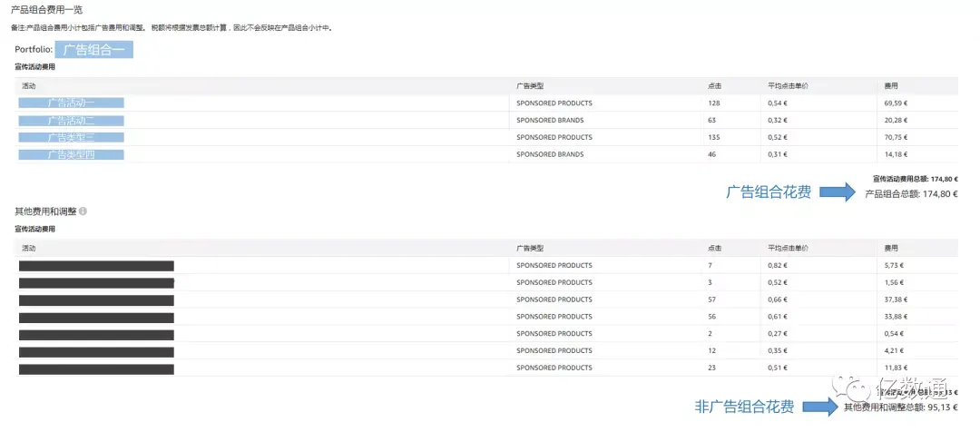Open the 广告组合一 portfolio label
The image size is (980, 432).
93,50
